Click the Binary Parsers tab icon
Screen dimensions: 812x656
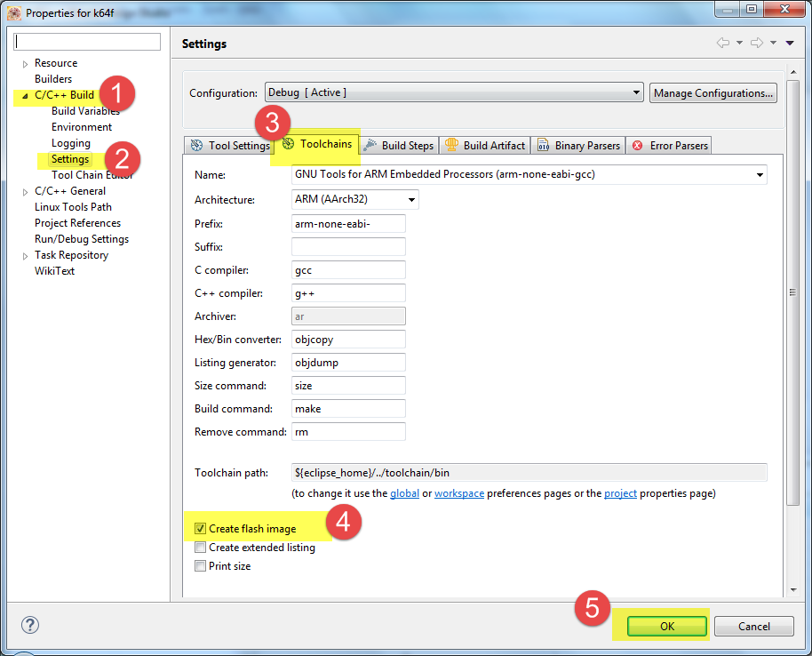tap(543, 146)
